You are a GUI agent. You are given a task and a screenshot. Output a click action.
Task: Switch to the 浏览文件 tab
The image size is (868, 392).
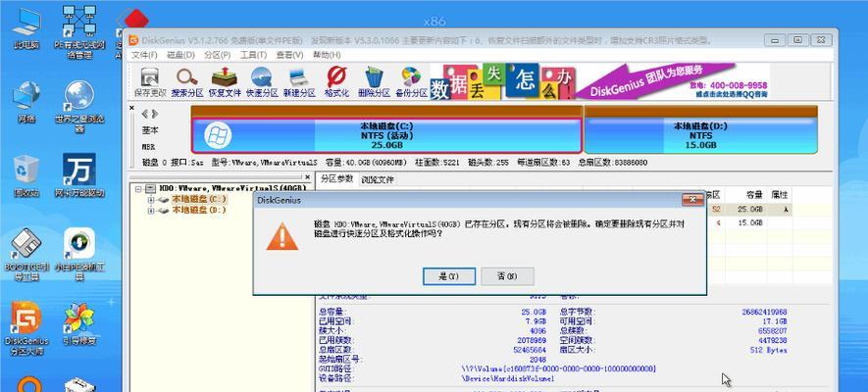[x=377, y=179]
